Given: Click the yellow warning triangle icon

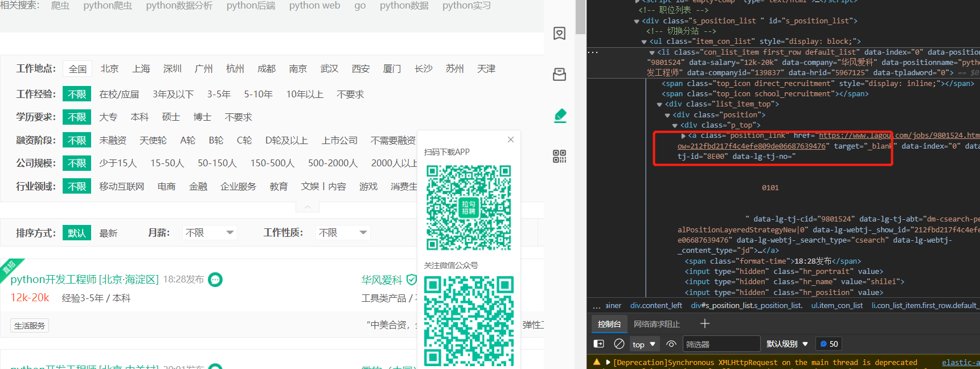Looking at the screenshot, I should tap(597, 362).
